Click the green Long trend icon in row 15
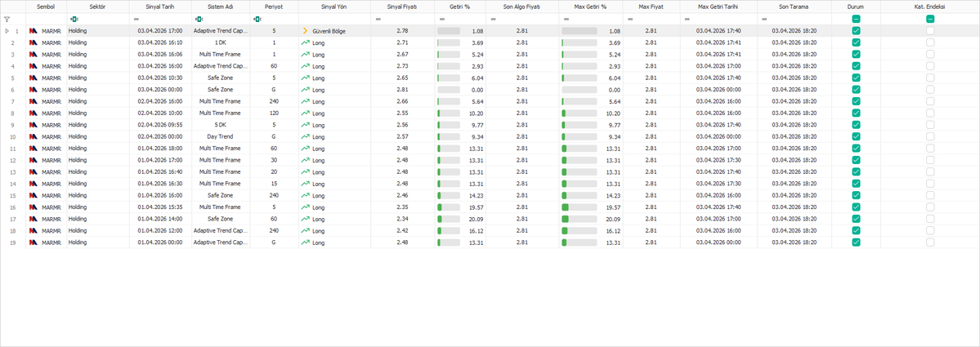The height and width of the screenshot is (347, 980). coord(305,195)
